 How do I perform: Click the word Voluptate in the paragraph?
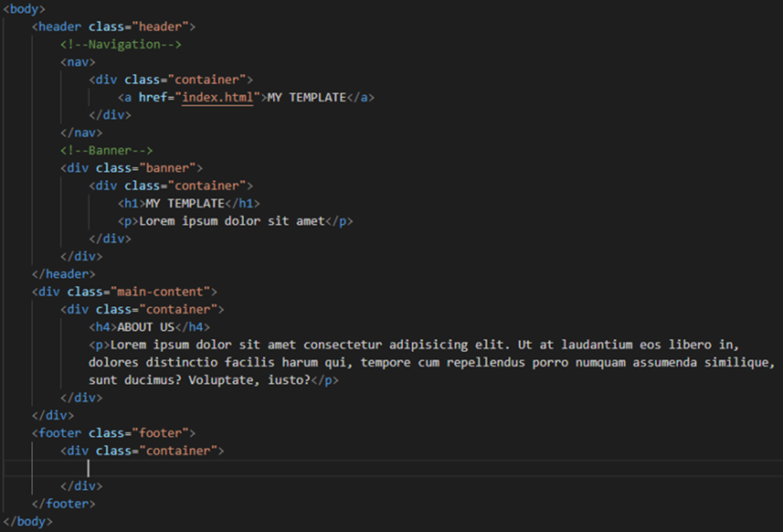tap(220, 380)
